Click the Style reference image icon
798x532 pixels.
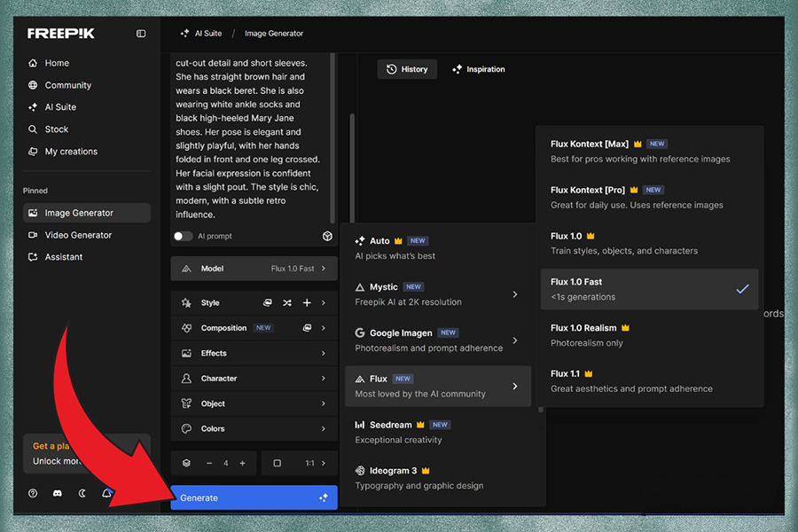[267, 303]
